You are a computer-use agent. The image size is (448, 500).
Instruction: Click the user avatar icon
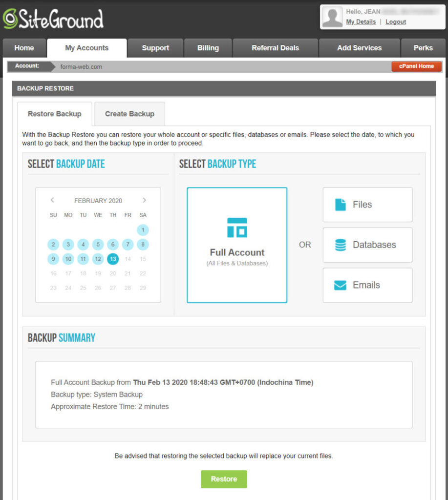click(332, 17)
